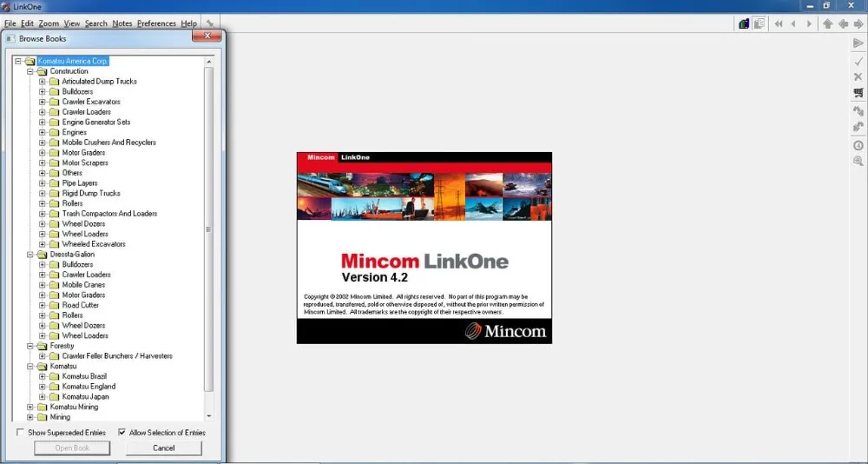Expand the Komatsu Japan node
Image resolution: width=868 pixels, height=464 pixels.
click(x=42, y=397)
